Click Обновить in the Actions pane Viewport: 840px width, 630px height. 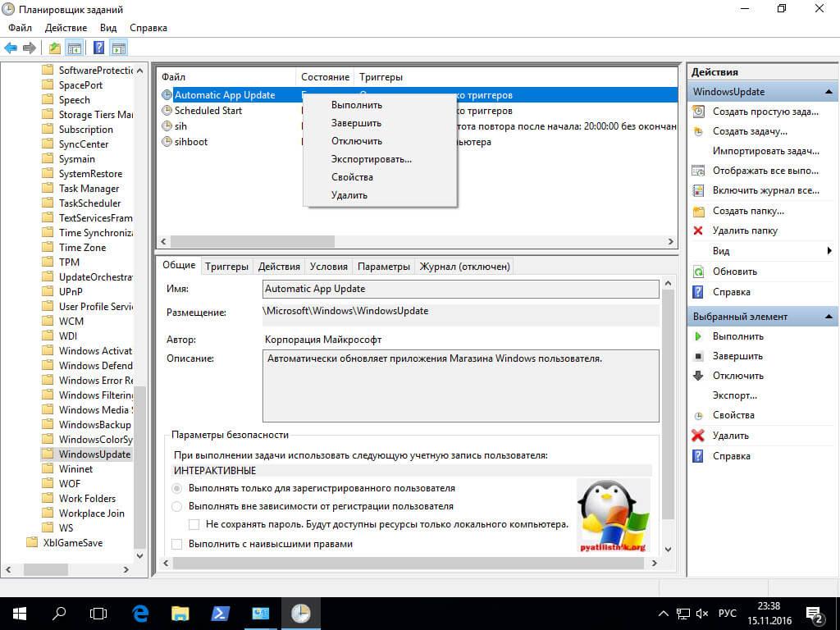click(x=734, y=272)
